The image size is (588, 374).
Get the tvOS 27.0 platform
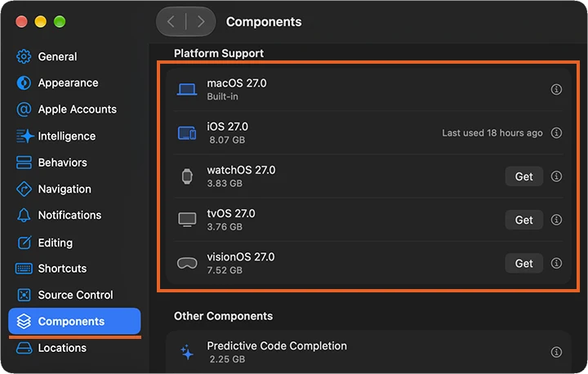tap(523, 220)
